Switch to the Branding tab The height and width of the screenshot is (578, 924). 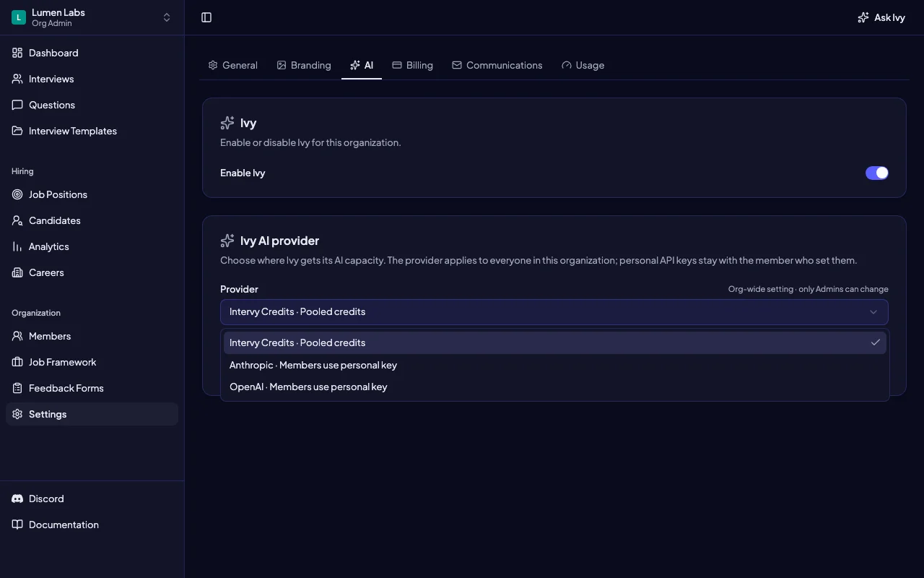pyautogui.click(x=304, y=65)
